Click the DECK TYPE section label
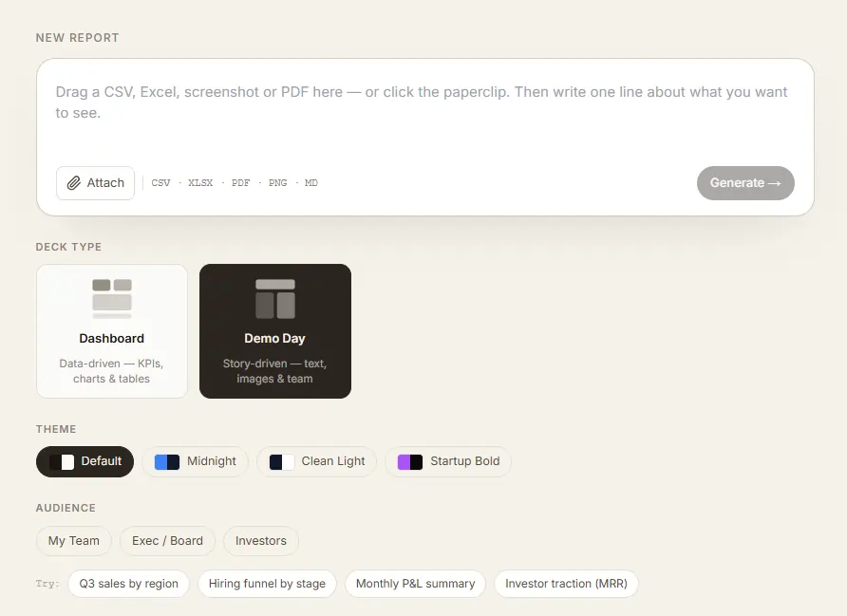The width and height of the screenshot is (847, 616). coord(68,247)
